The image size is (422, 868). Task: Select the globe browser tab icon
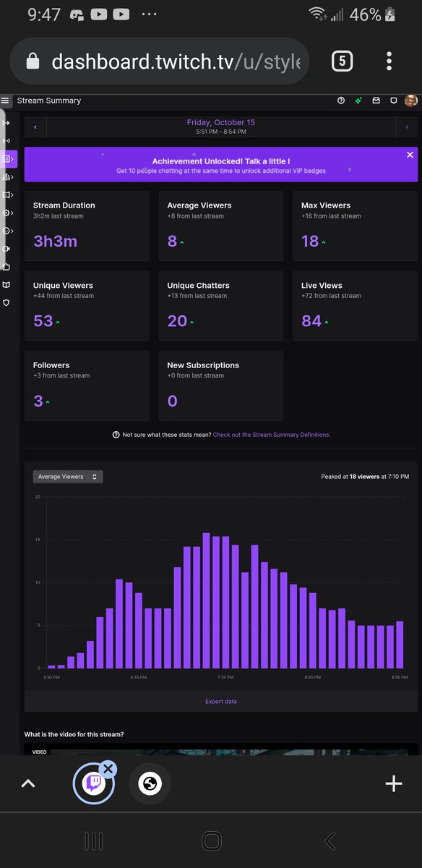pyautogui.click(x=150, y=783)
